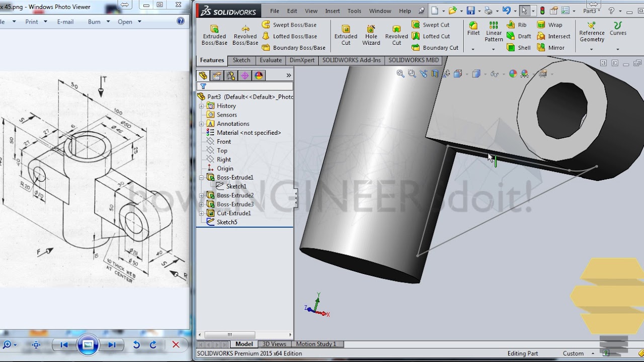Open the PropertyManager tab icon
The width and height of the screenshot is (644, 362).
(x=217, y=75)
